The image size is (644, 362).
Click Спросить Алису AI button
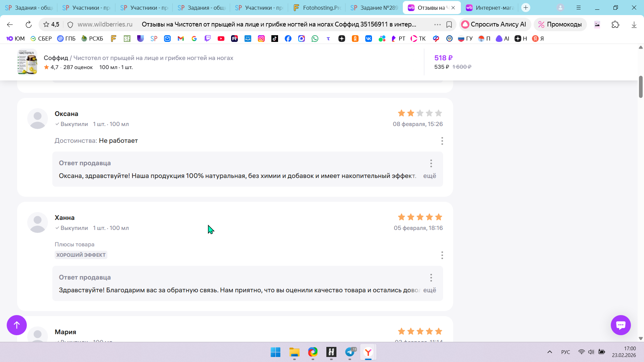coord(494,24)
